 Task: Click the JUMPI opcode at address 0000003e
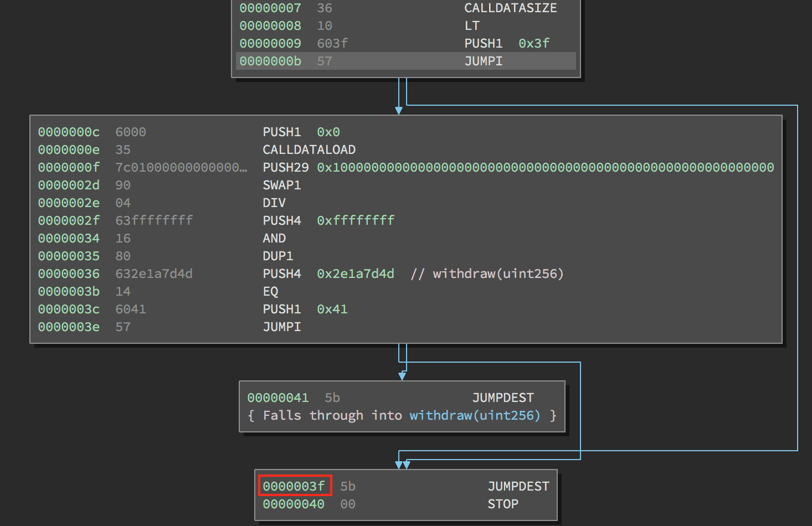[x=281, y=327]
